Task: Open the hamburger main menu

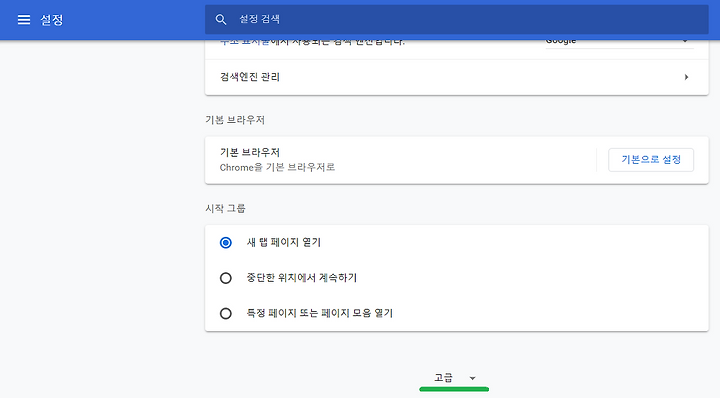Action: [24, 19]
